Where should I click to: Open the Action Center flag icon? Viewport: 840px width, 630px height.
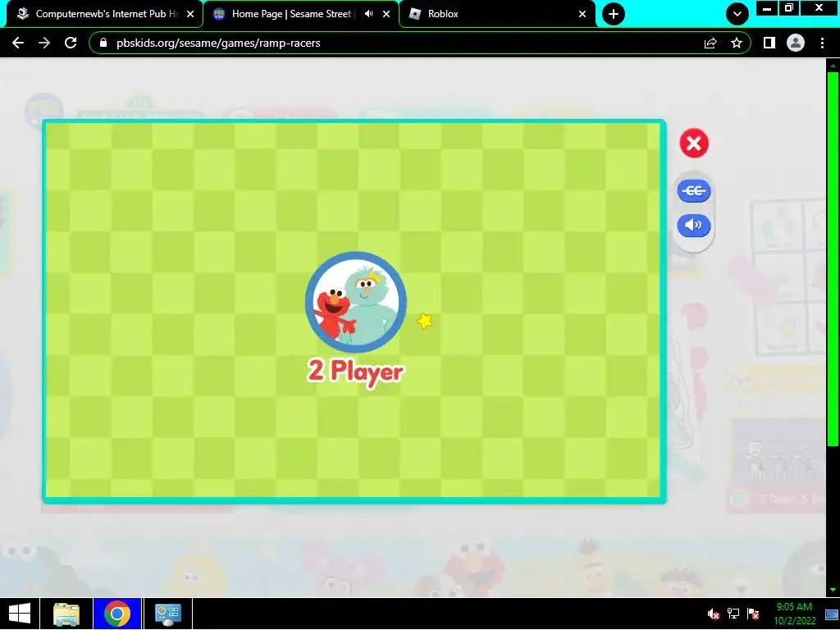click(753, 614)
